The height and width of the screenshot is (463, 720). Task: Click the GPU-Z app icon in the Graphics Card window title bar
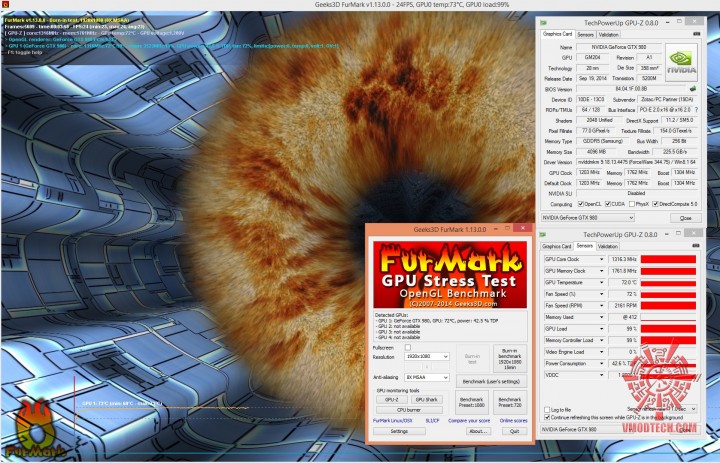pyautogui.click(x=543, y=23)
